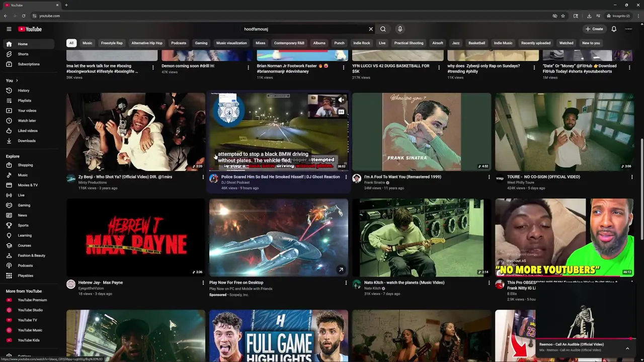Open Chrome downloads icon
Image resolution: width=644 pixels, height=362 pixels.
click(x=589, y=16)
